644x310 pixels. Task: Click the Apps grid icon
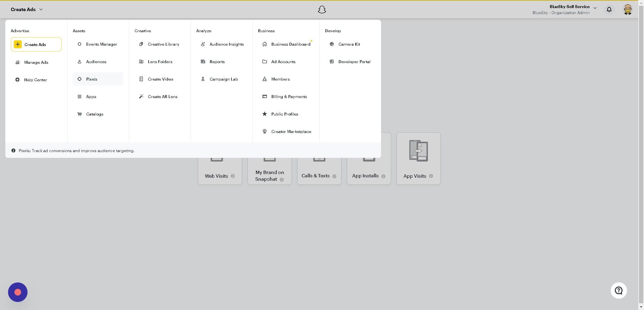[x=79, y=97]
